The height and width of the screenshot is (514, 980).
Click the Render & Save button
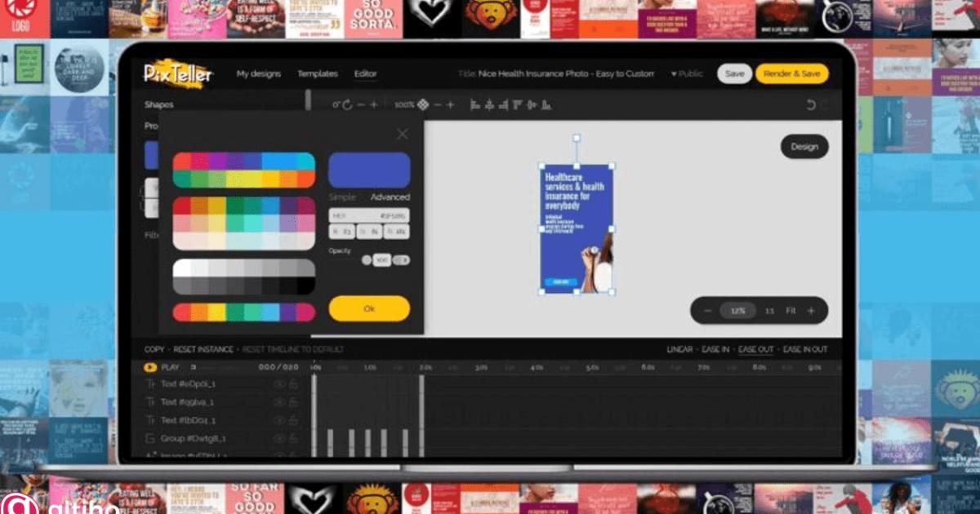(791, 74)
